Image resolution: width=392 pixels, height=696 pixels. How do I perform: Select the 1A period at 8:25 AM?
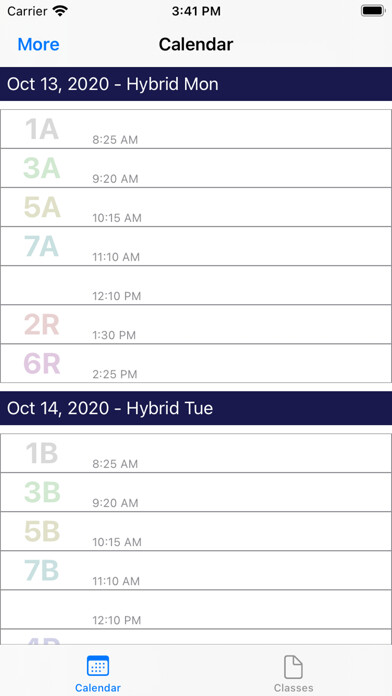point(196,129)
